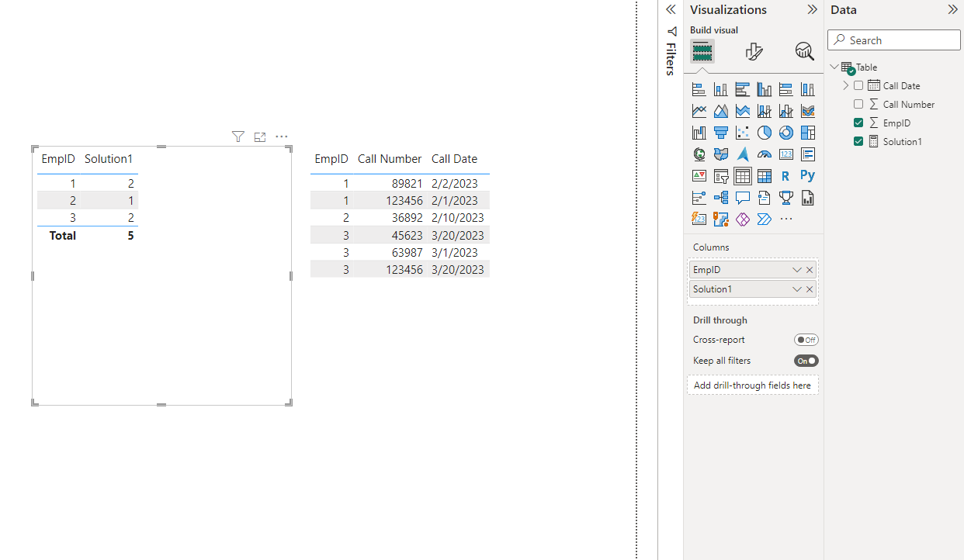Choose the Clustered bar chart visual
Viewport: 964px width, 560px height.
click(742, 89)
